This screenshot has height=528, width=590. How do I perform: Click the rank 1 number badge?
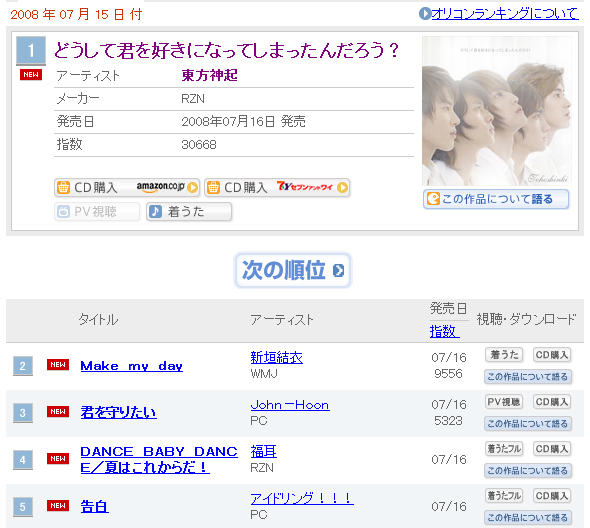(31, 50)
